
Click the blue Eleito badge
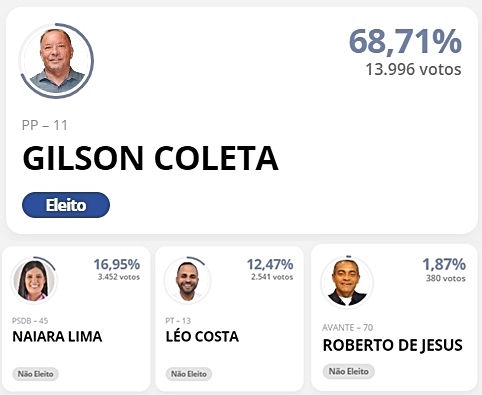[x=66, y=205]
